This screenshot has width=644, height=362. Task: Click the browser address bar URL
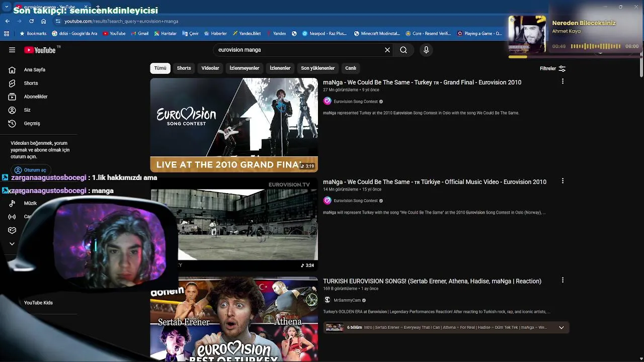click(x=121, y=21)
